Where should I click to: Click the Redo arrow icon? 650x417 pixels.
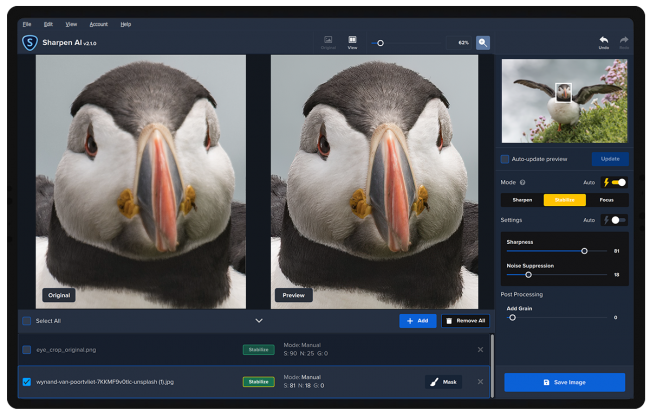624,42
